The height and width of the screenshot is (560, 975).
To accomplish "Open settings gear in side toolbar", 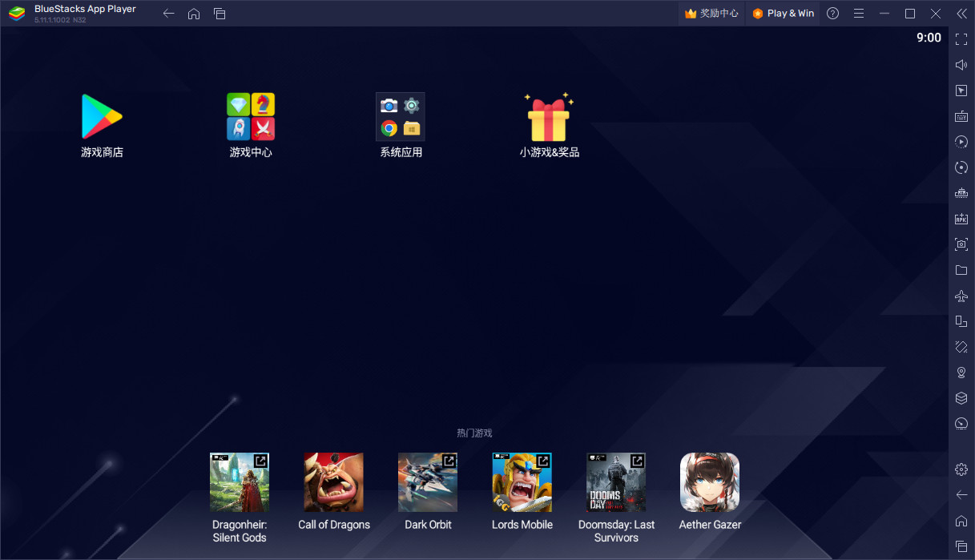I will [x=961, y=469].
